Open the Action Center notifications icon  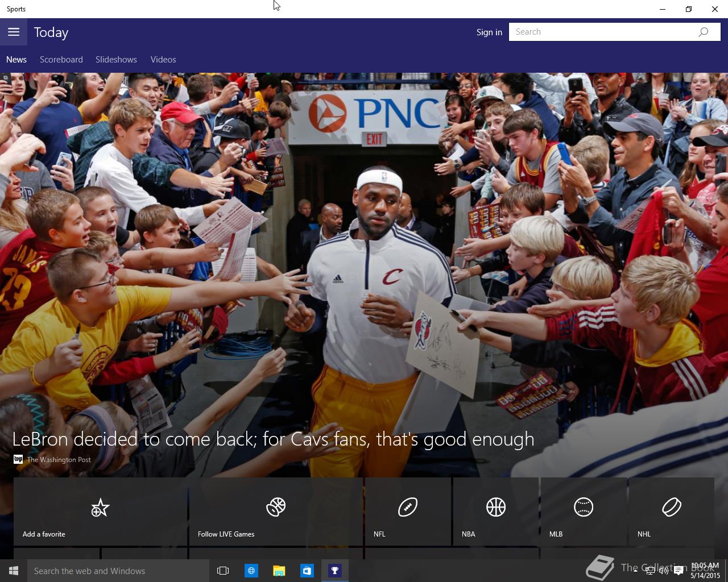(679, 571)
